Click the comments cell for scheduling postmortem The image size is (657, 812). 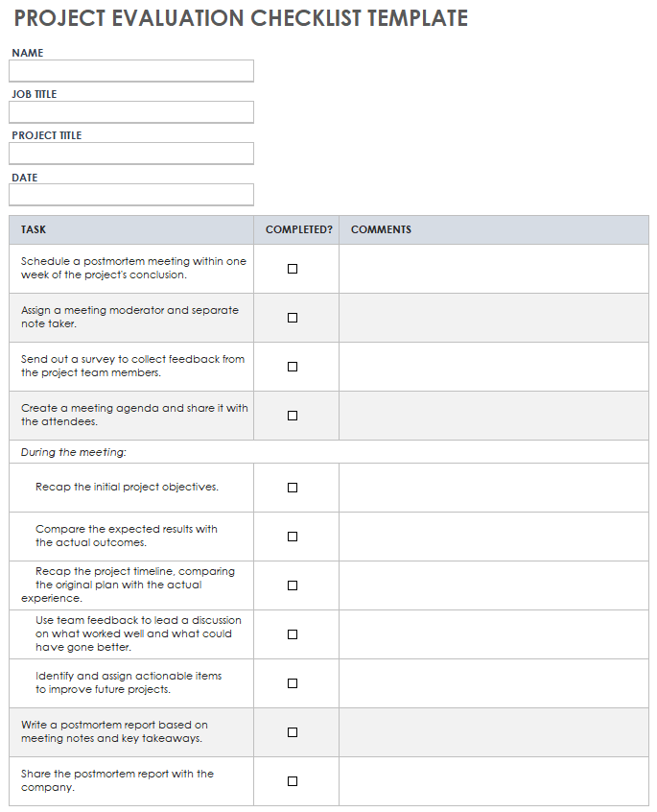(x=493, y=269)
